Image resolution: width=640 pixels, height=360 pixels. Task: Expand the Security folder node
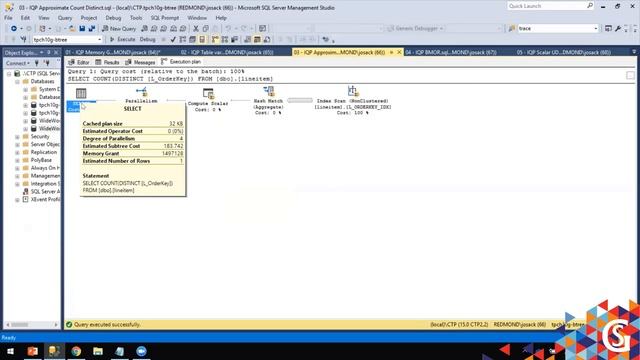(x=17, y=137)
